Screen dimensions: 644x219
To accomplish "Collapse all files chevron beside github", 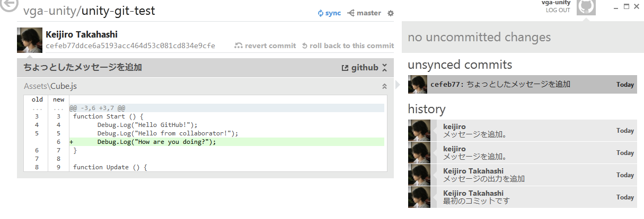I will click(x=385, y=68).
